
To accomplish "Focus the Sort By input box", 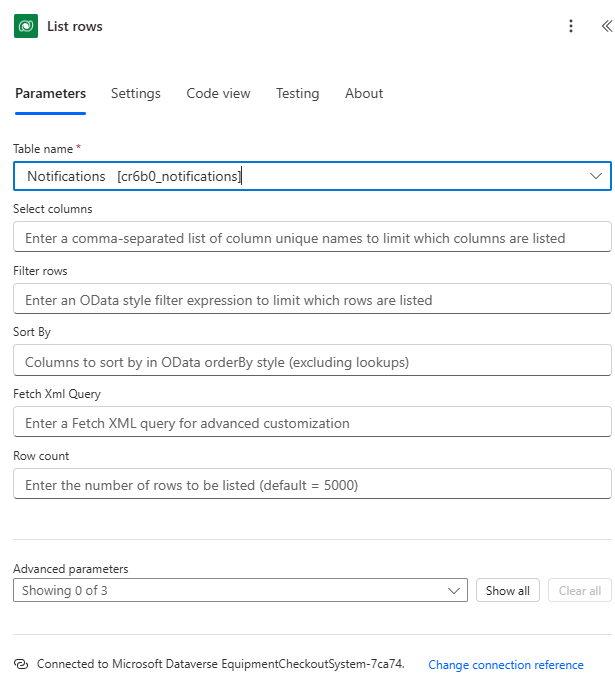I will click(311, 361).
